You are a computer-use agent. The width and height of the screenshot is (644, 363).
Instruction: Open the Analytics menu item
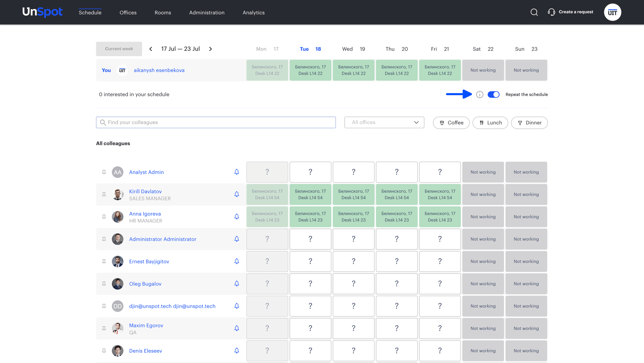253,13
